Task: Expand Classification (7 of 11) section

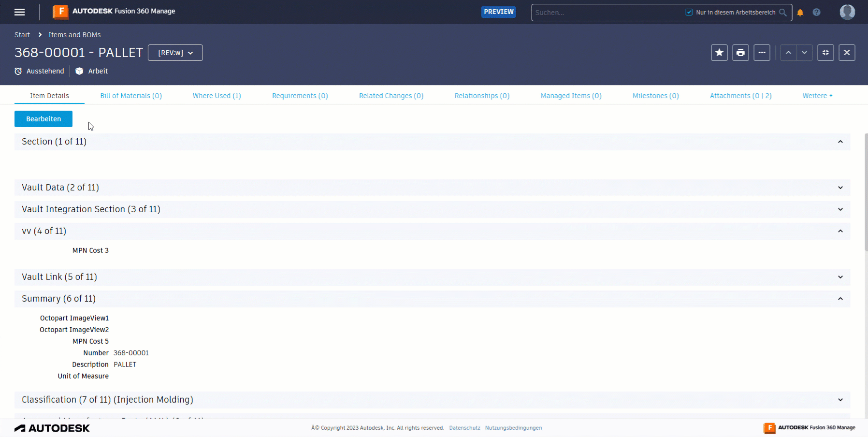Action: tap(840, 400)
